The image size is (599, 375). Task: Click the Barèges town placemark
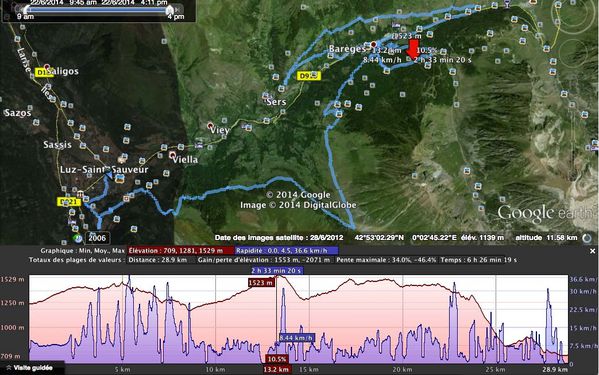(x=374, y=45)
